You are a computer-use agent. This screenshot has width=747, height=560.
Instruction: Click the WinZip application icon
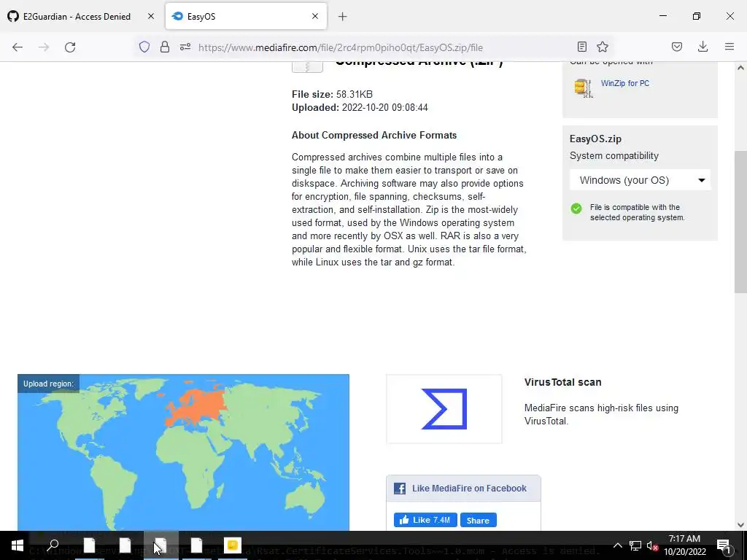(583, 88)
